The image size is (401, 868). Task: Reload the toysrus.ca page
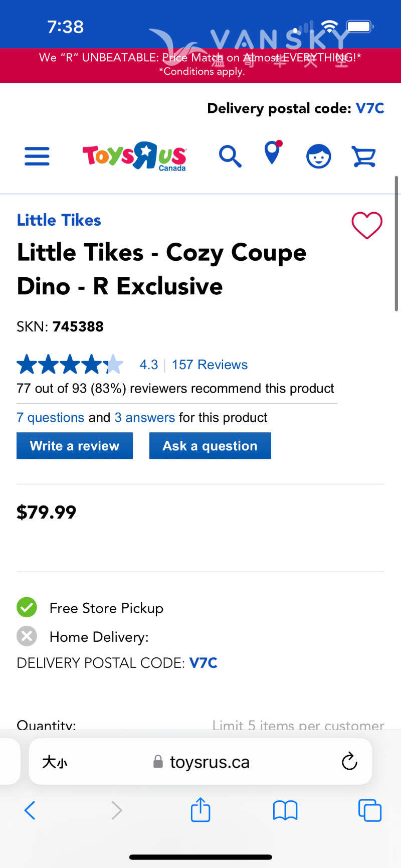tap(349, 762)
